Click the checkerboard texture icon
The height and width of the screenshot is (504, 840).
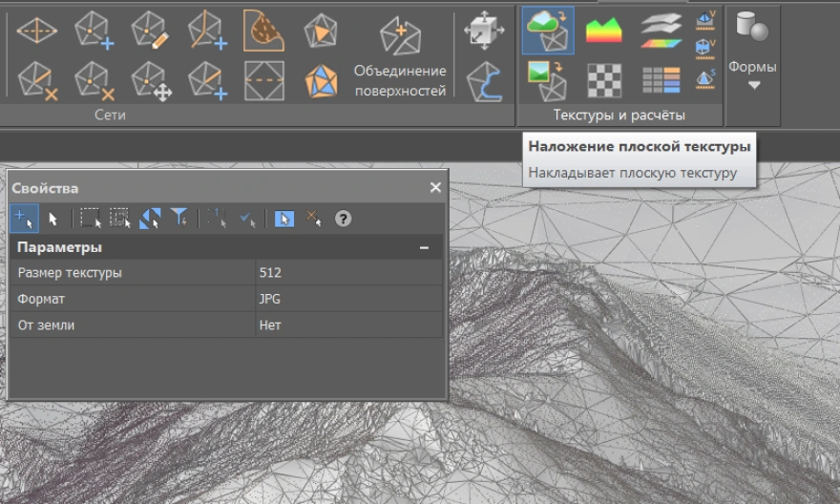click(603, 80)
